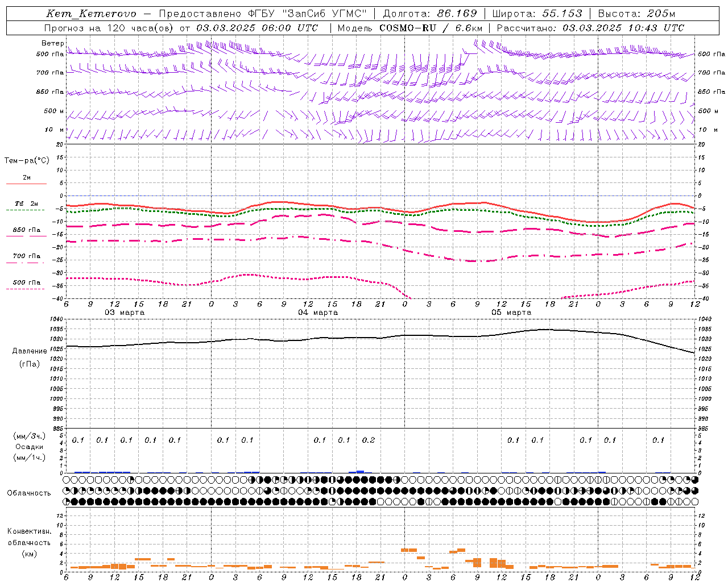Click the (гПа) unit label under Давление
This screenshot has width=728, height=582.
pyautogui.click(x=30, y=364)
